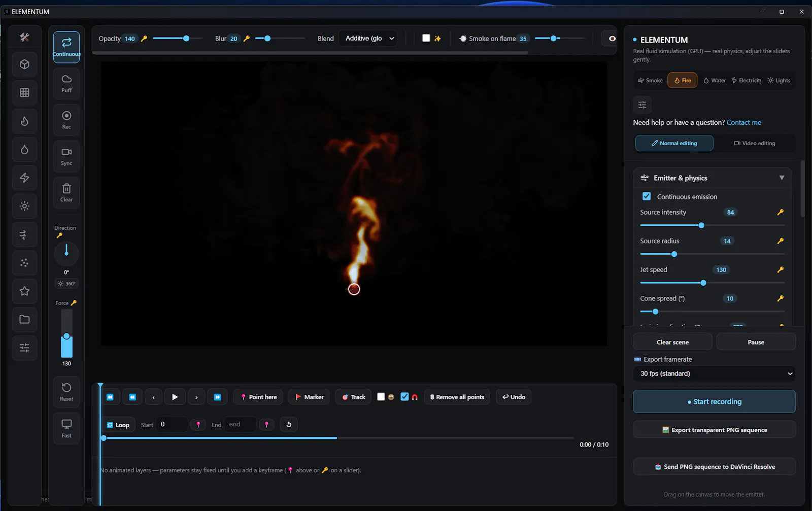Choose the flame icon in left sidebar
Screen dimensions: 812x511
click(x=24, y=121)
